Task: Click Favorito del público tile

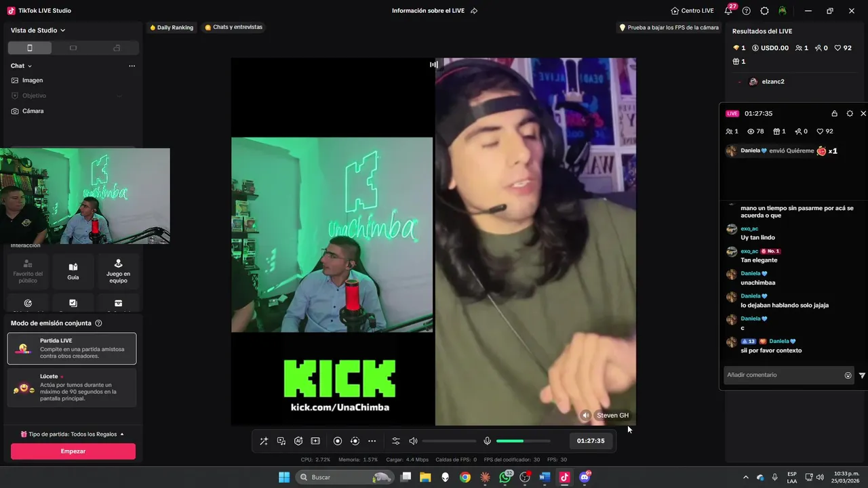Action: pyautogui.click(x=28, y=271)
